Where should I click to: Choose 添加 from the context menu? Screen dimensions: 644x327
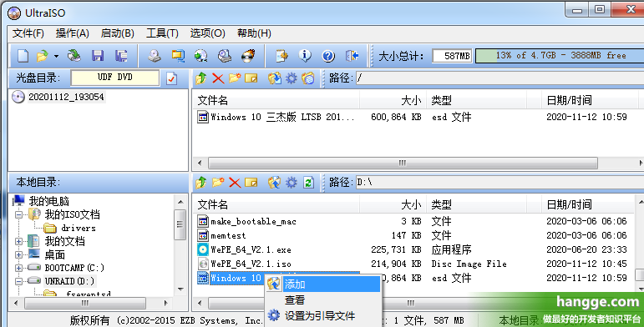(x=323, y=284)
